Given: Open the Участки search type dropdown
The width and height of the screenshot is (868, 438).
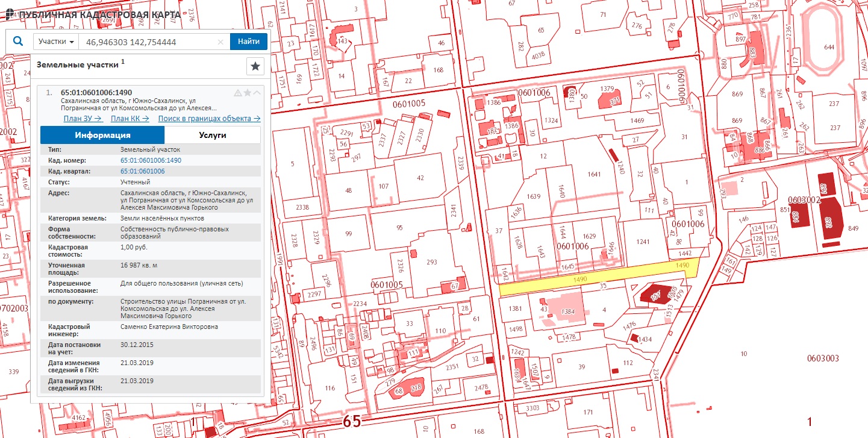Looking at the screenshot, I should 56,42.
